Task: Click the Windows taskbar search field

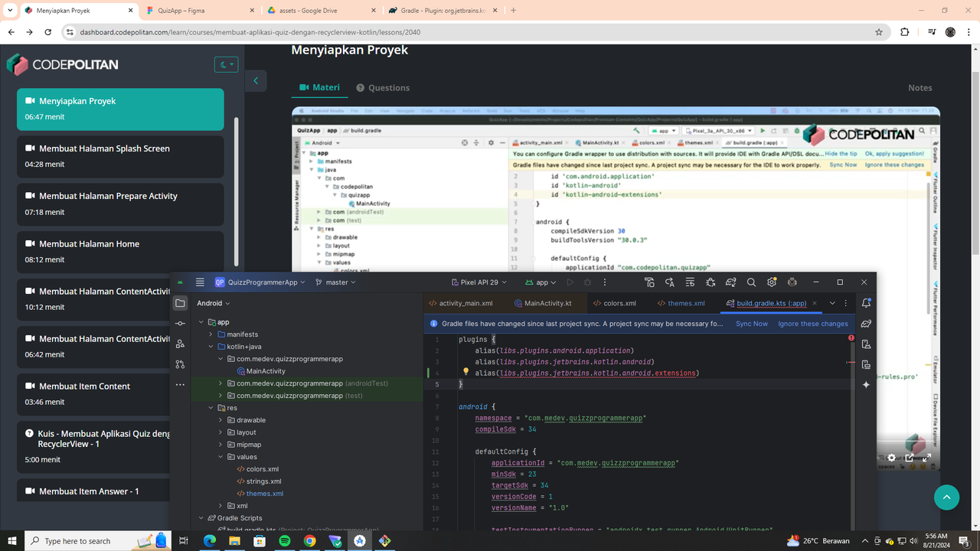Action: point(77,541)
